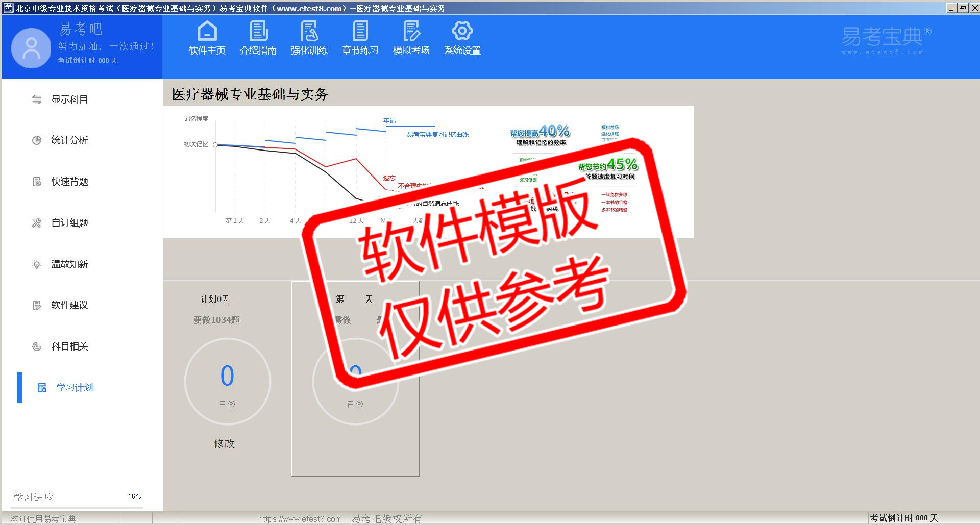Click the etest8.com copyright link
Screen dimensions: 980x525
click(339, 519)
